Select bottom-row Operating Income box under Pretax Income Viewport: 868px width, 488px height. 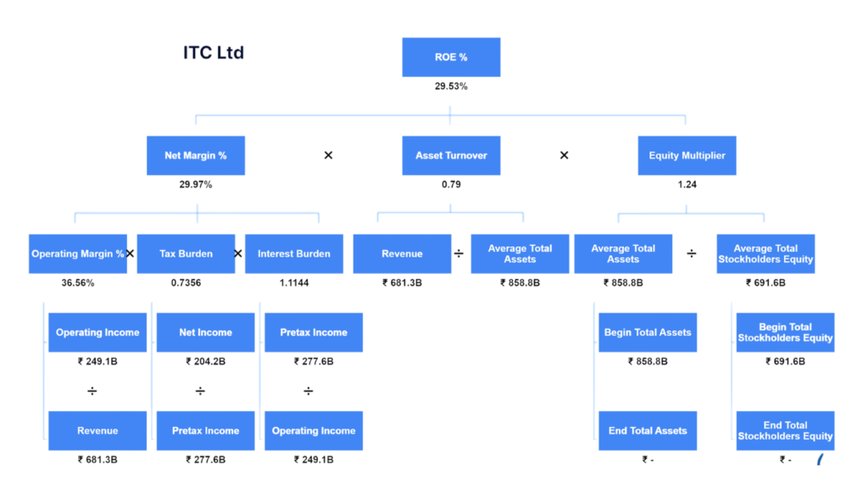click(x=314, y=430)
